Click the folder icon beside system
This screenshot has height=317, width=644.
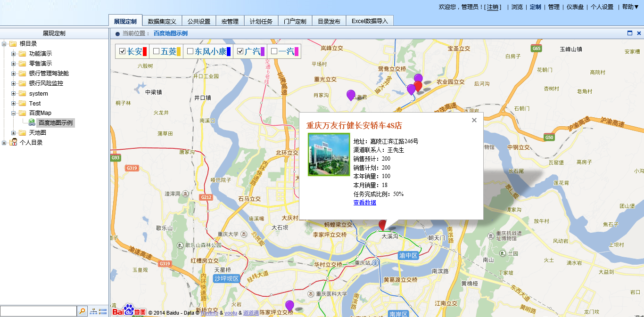[22, 93]
